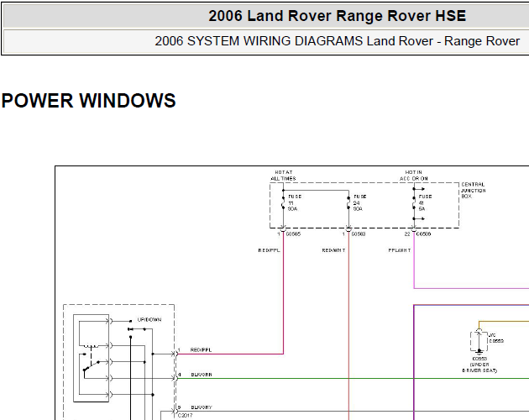Click the RED/PPL label below the junction box

click(x=269, y=250)
